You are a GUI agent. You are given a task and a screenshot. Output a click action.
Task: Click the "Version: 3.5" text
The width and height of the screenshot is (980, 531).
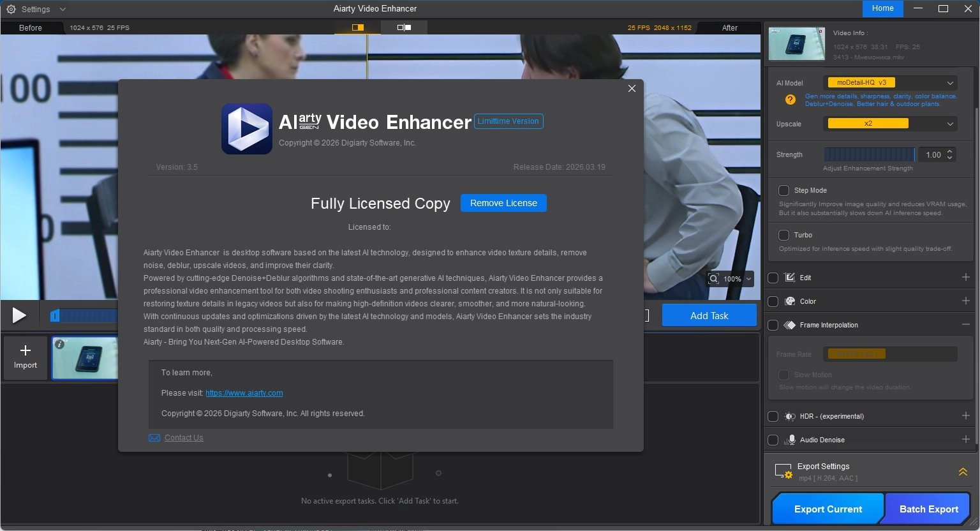(x=177, y=167)
